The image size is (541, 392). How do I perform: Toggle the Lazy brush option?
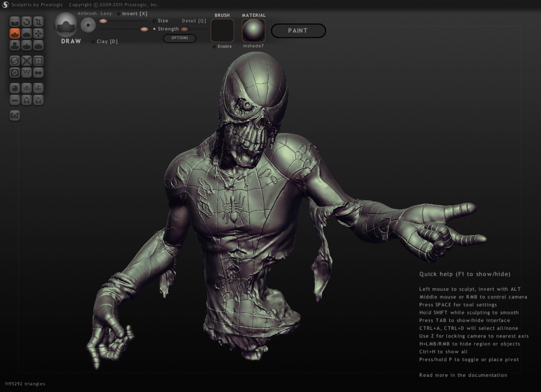[106, 13]
